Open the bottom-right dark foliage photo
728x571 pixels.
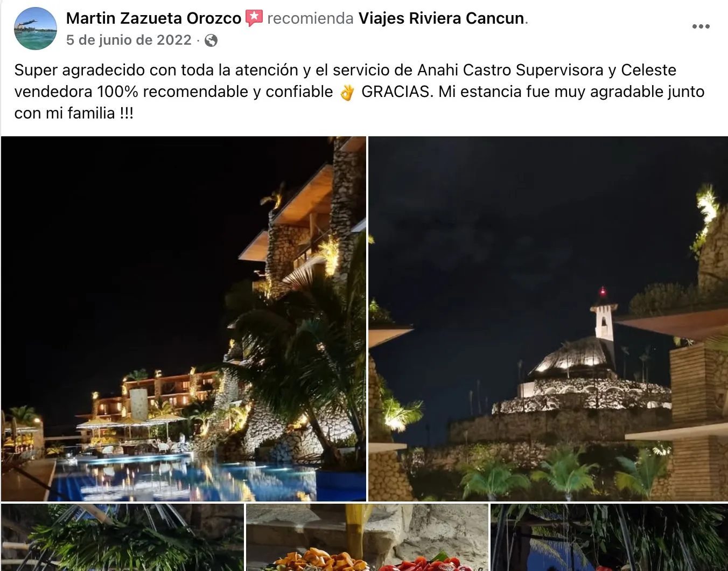pos(610,538)
